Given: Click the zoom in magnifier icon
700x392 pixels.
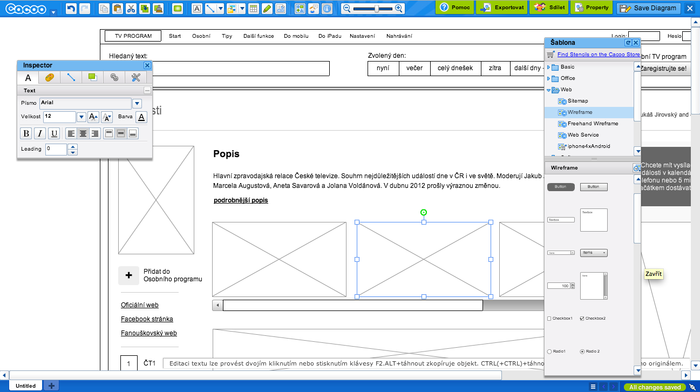Looking at the screenshot, I should [x=399, y=8].
